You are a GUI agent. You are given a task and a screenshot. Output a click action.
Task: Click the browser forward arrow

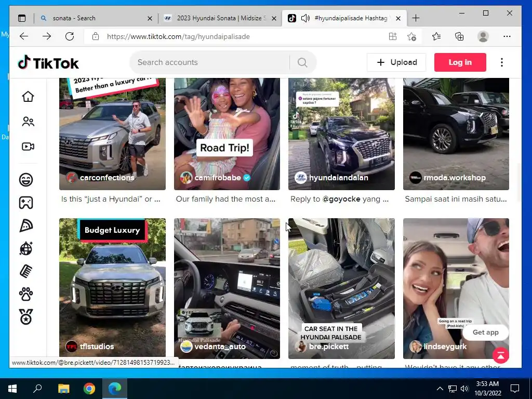point(47,36)
